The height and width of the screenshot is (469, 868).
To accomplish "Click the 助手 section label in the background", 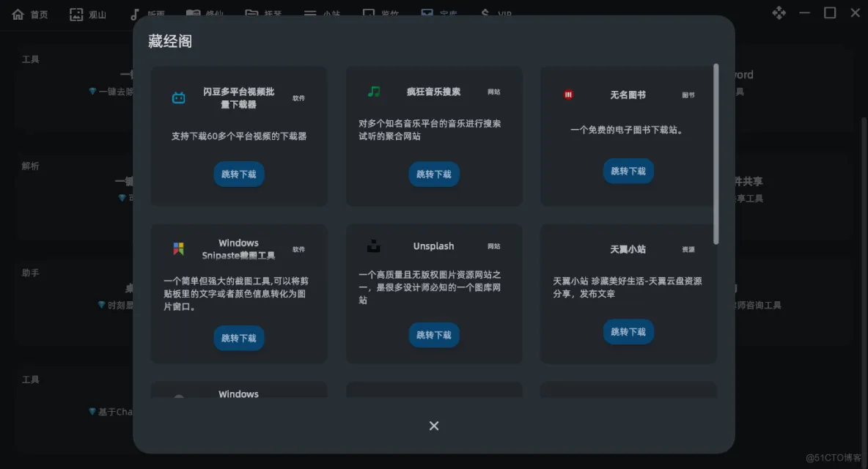I will pos(31,273).
